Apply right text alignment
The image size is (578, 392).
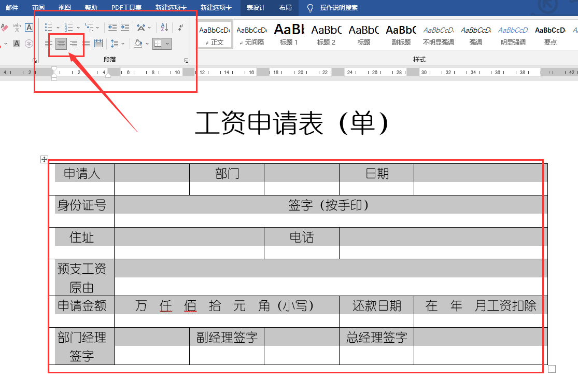point(75,43)
